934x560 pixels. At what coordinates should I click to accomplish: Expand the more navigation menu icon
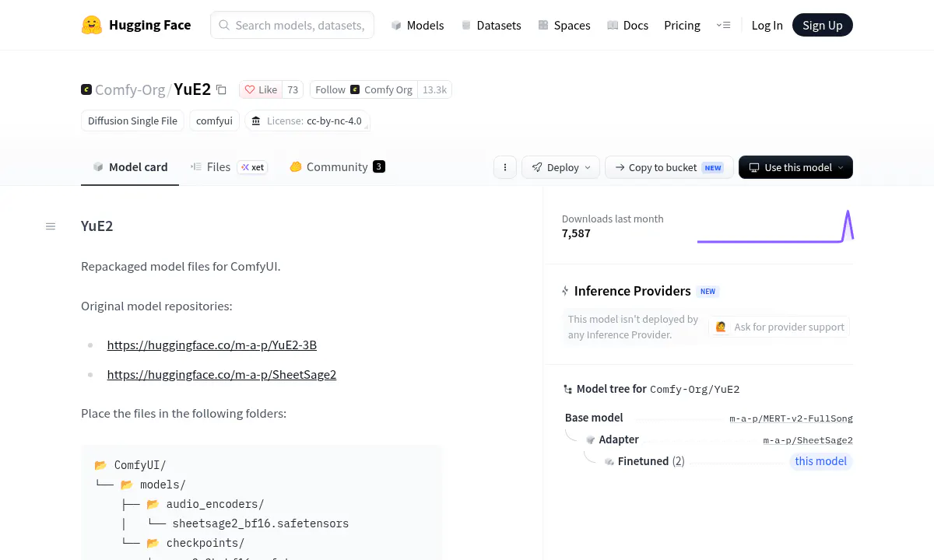723,25
